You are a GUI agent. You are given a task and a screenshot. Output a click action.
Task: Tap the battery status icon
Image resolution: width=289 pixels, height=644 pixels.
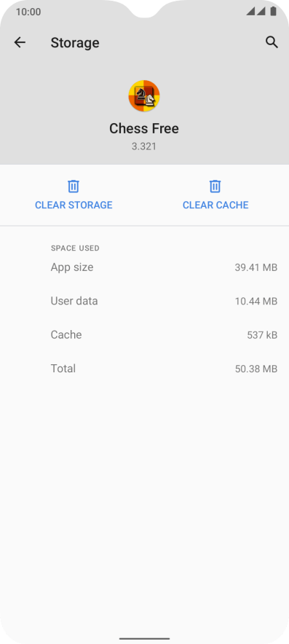point(273,12)
